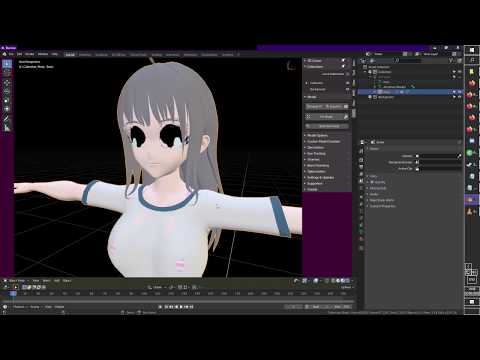The height and width of the screenshot is (360, 480).
Task: Expand the Bone Parenting section
Action: tap(318, 165)
